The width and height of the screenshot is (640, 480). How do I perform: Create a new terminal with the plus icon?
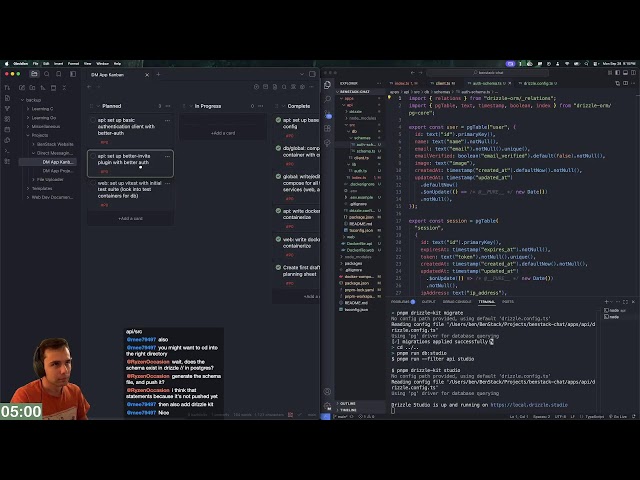[x=607, y=302]
